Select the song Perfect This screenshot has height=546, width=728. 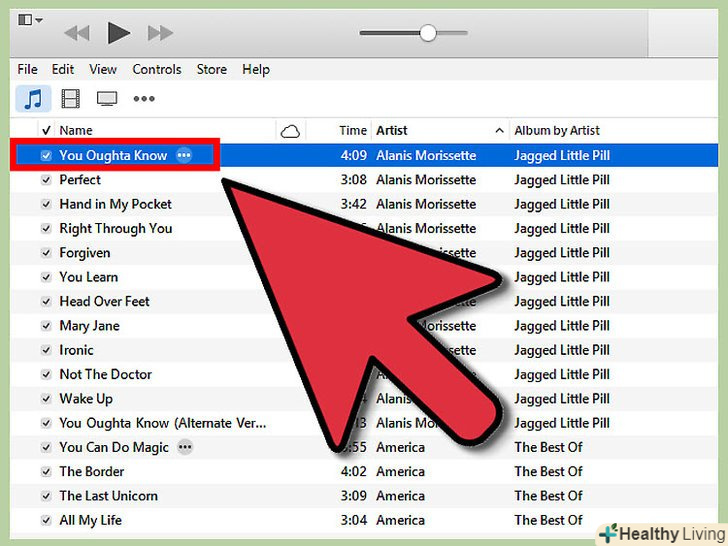tap(80, 180)
